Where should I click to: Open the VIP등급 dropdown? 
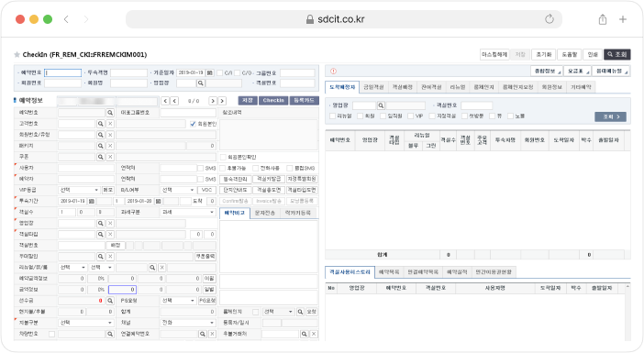tap(79, 190)
